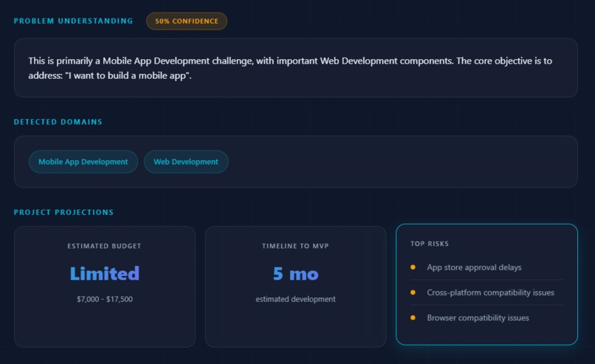Image resolution: width=595 pixels, height=364 pixels.
Task: Click the 5 mo timeline value
Action: [x=295, y=274]
